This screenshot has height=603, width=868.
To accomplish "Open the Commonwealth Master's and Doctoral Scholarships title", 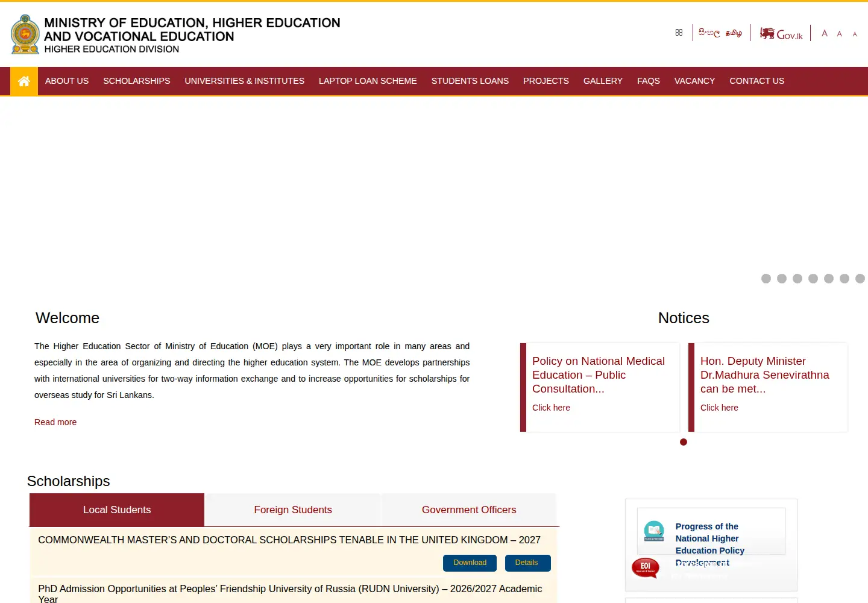I will (x=289, y=540).
